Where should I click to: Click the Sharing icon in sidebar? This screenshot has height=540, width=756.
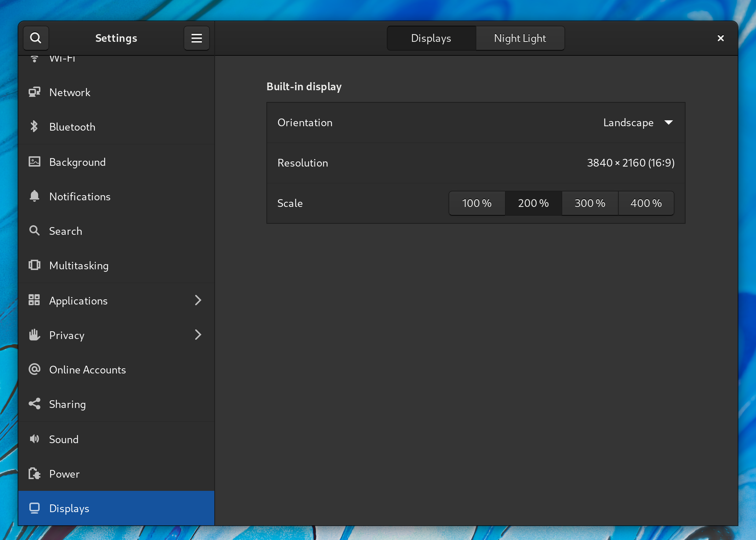pos(34,404)
